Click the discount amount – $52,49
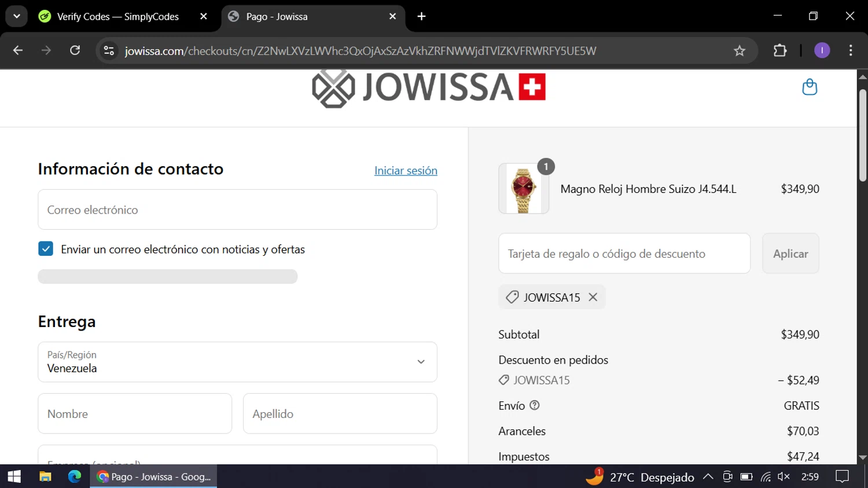Image resolution: width=868 pixels, height=488 pixels. pos(799,380)
